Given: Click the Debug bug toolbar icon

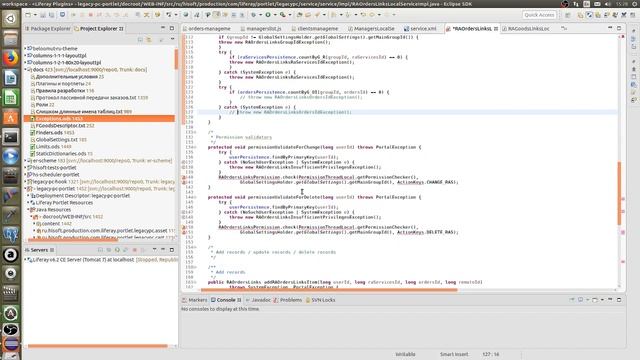Looking at the screenshot, I should 253,15.
